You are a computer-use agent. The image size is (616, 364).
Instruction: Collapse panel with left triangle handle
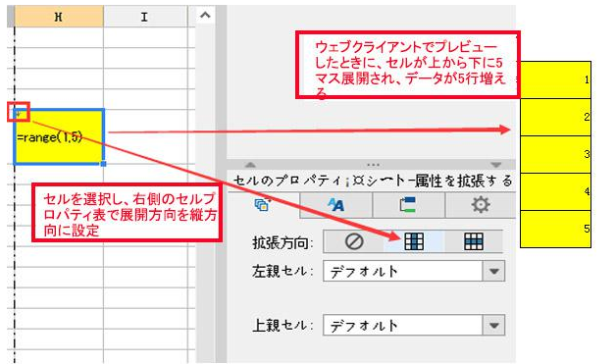[x=250, y=164]
